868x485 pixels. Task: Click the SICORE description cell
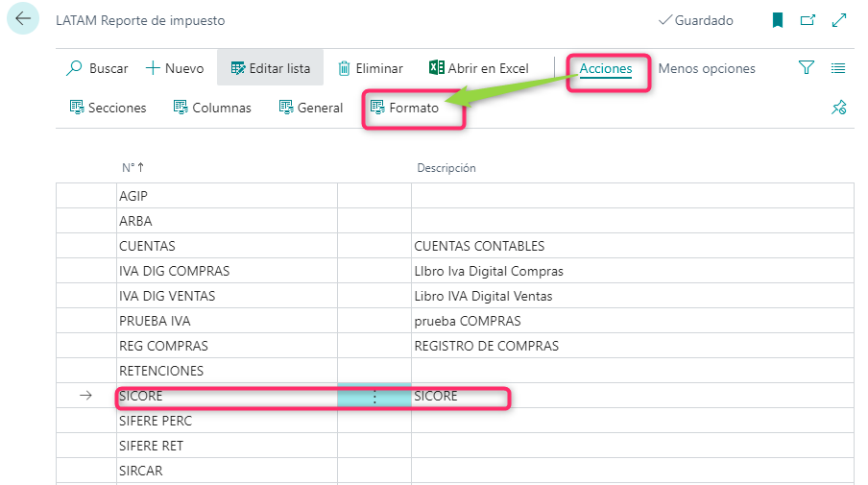pos(633,396)
